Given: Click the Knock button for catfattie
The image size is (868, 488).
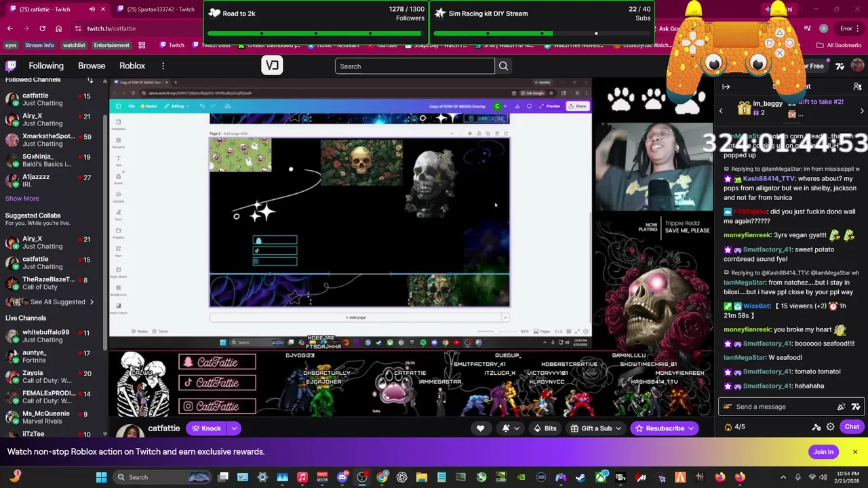Looking at the screenshot, I should (x=205, y=428).
